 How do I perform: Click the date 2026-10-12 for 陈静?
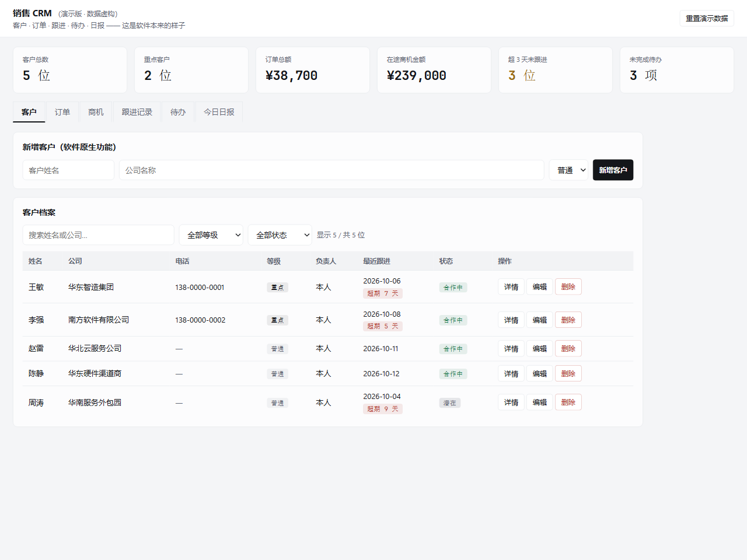[x=382, y=374]
